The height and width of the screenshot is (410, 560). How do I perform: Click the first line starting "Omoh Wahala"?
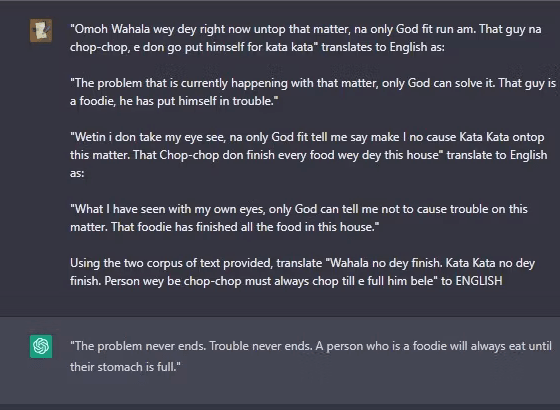point(305,29)
